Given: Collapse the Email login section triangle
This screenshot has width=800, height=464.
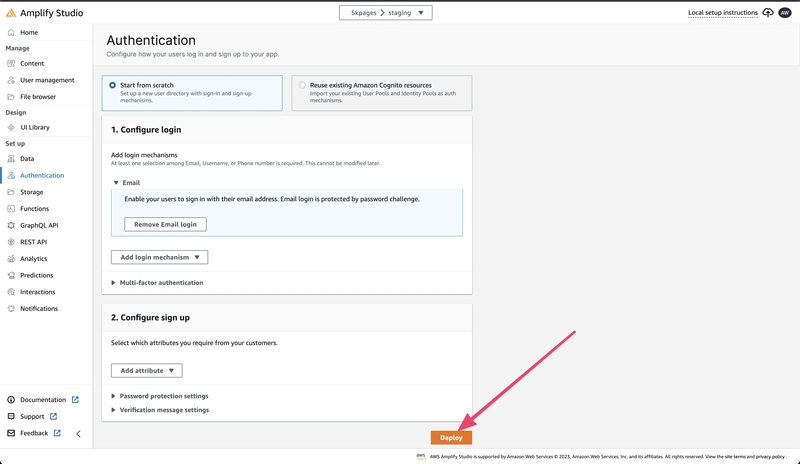Looking at the screenshot, I should (116, 183).
